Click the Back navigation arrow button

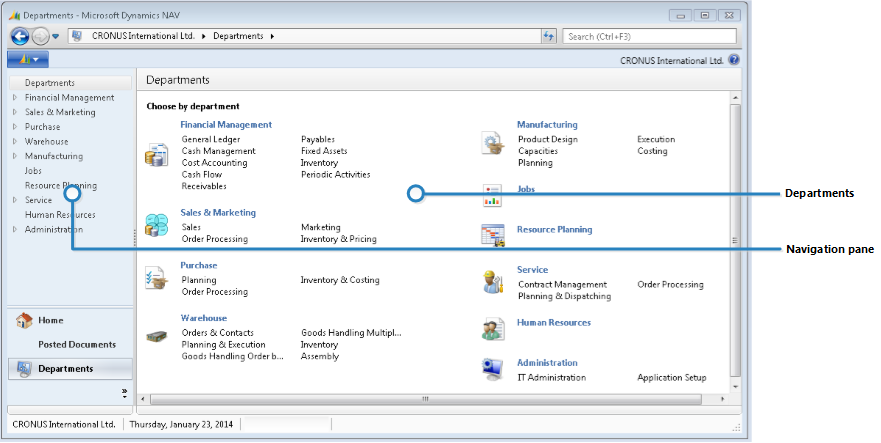tap(20, 36)
